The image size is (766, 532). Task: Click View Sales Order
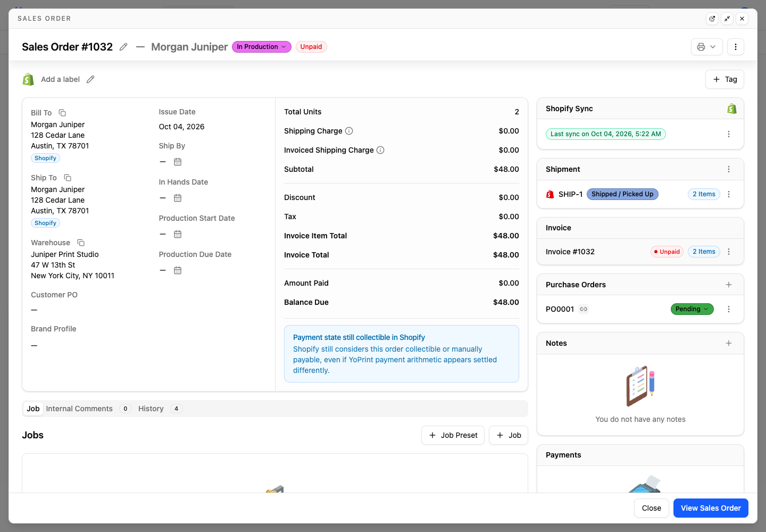(x=711, y=508)
